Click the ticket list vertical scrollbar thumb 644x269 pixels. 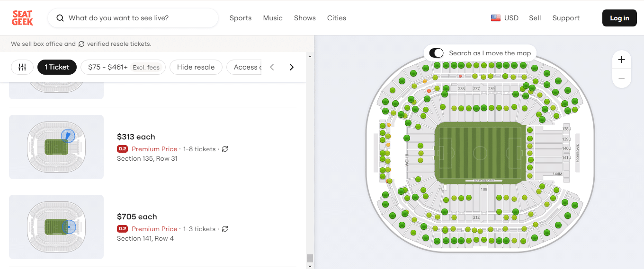[310, 258]
